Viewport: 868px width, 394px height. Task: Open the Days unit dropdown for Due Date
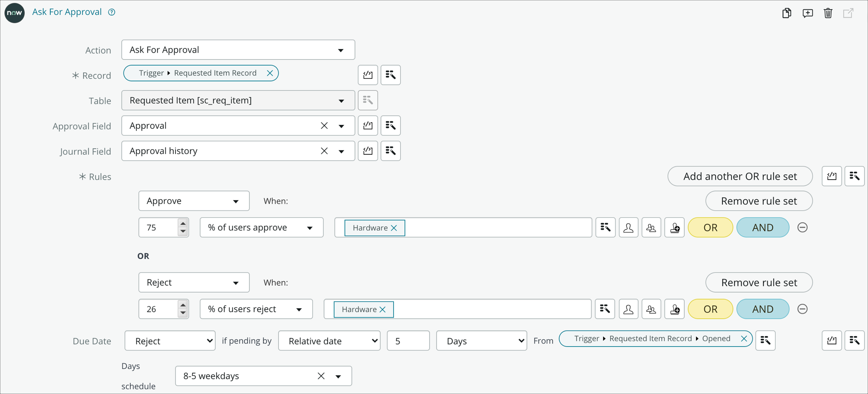(x=481, y=341)
